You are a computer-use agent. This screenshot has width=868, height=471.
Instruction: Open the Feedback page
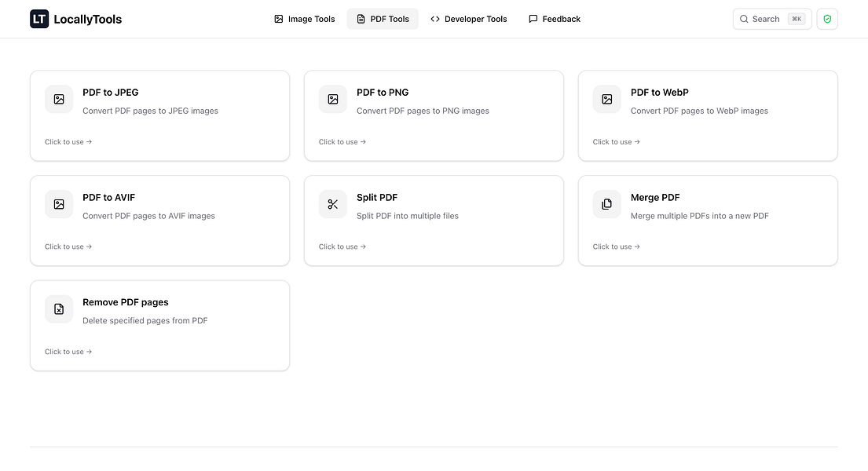point(555,18)
